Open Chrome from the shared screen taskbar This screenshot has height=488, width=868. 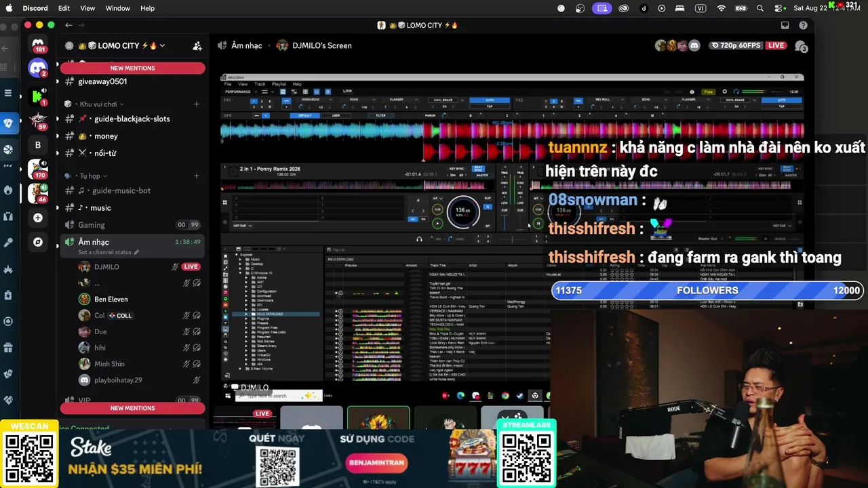(x=505, y=396)
